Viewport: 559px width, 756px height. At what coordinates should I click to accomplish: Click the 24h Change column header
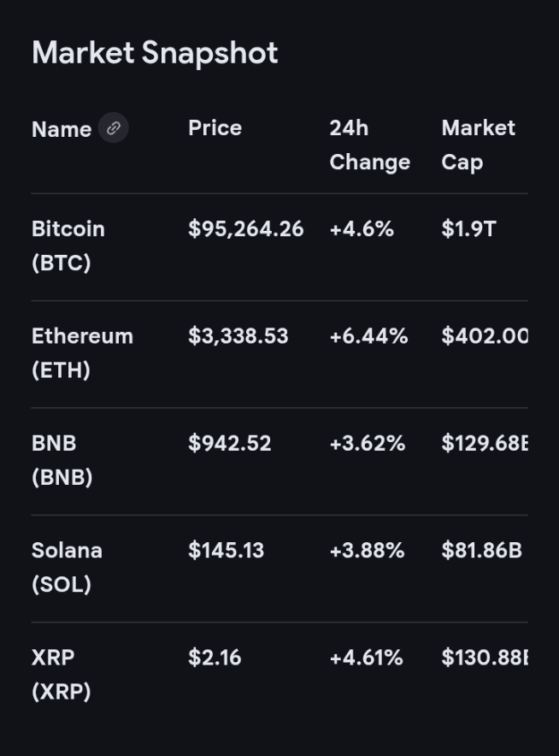[x=368, y=145]
